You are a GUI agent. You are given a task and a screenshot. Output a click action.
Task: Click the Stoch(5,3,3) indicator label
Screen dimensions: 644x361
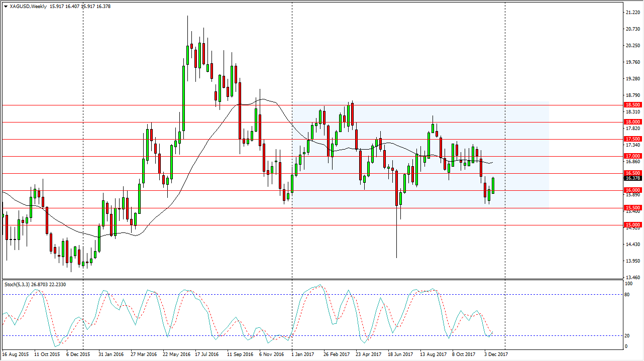(18, 285)
